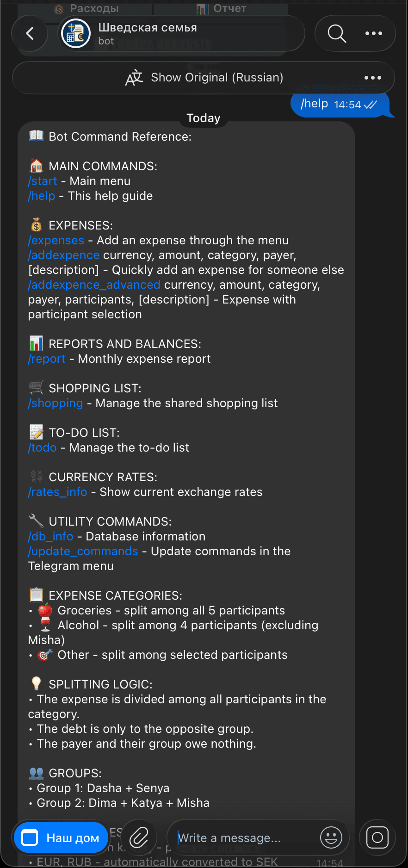
Task: Click the MAIN COMMANDS house emoji
Action: pyautogui.click(x=36, y=166)
